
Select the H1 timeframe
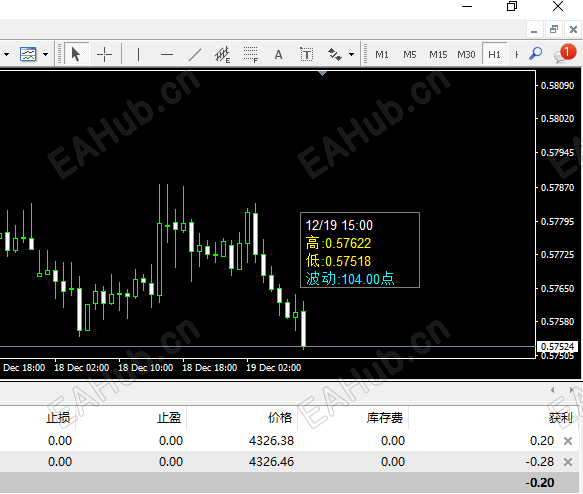coord(494,55)
